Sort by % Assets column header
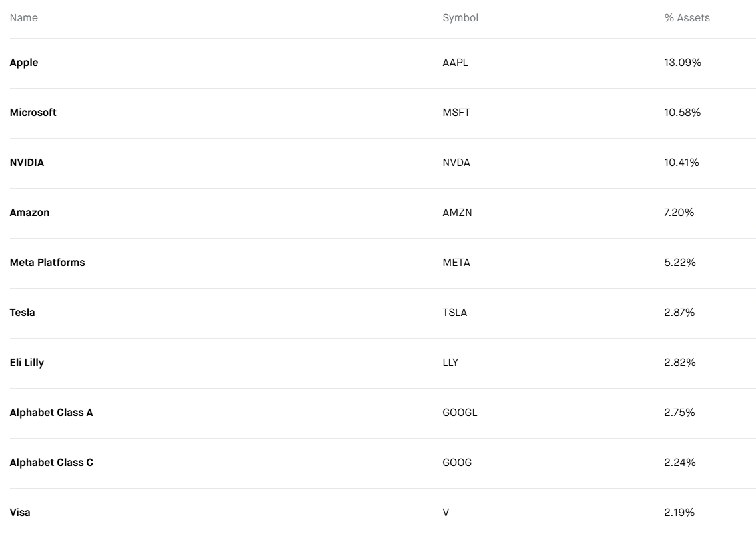 click(x=687, y=18)
